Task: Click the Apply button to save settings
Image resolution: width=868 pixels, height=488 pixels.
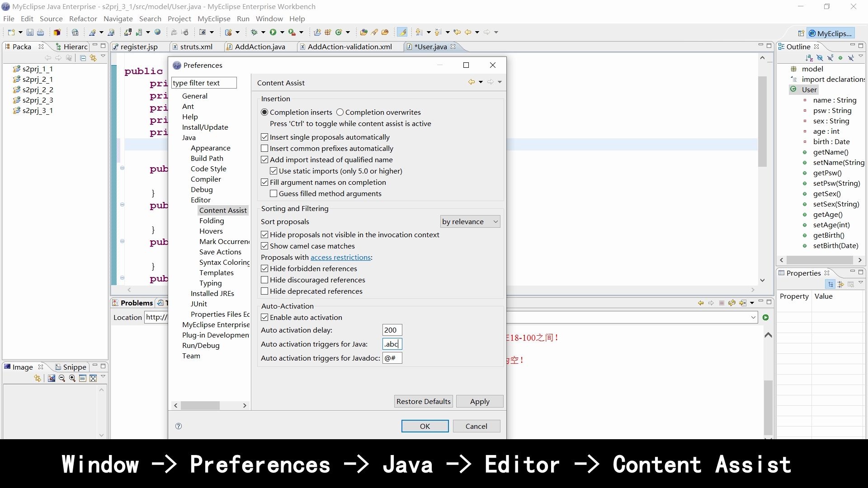Action: 480,401
